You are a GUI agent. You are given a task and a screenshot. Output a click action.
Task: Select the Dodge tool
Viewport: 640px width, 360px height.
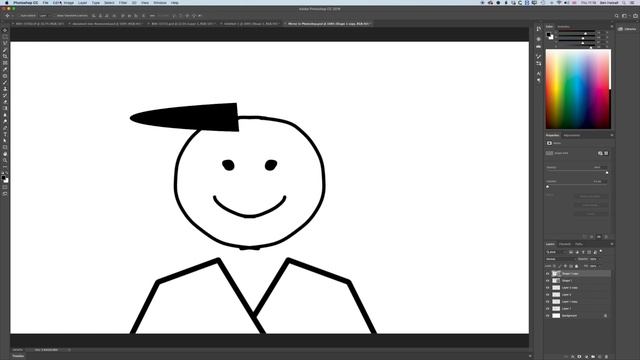click(5, 122)
